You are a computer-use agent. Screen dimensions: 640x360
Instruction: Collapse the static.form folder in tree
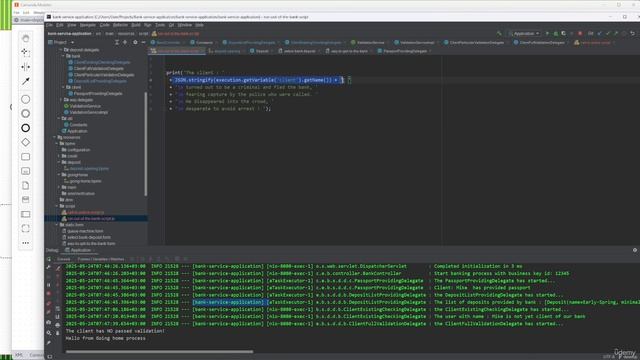click(57, 225)
